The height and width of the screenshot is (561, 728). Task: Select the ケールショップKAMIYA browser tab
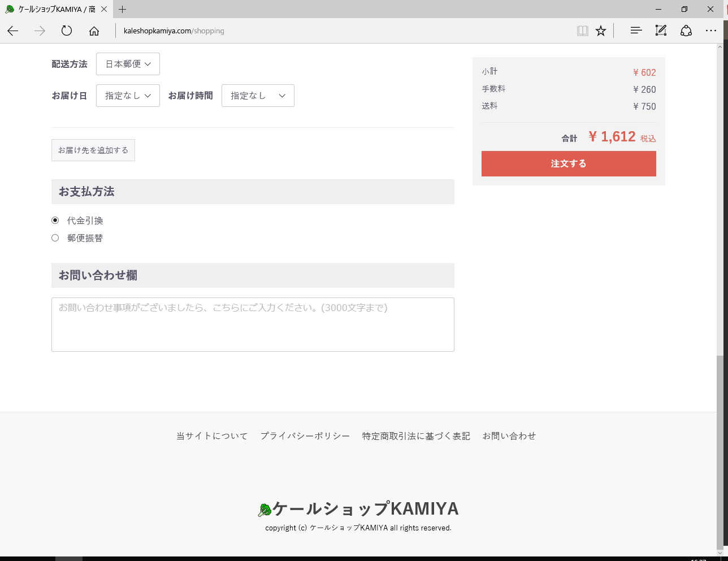[x=56, y=9]
